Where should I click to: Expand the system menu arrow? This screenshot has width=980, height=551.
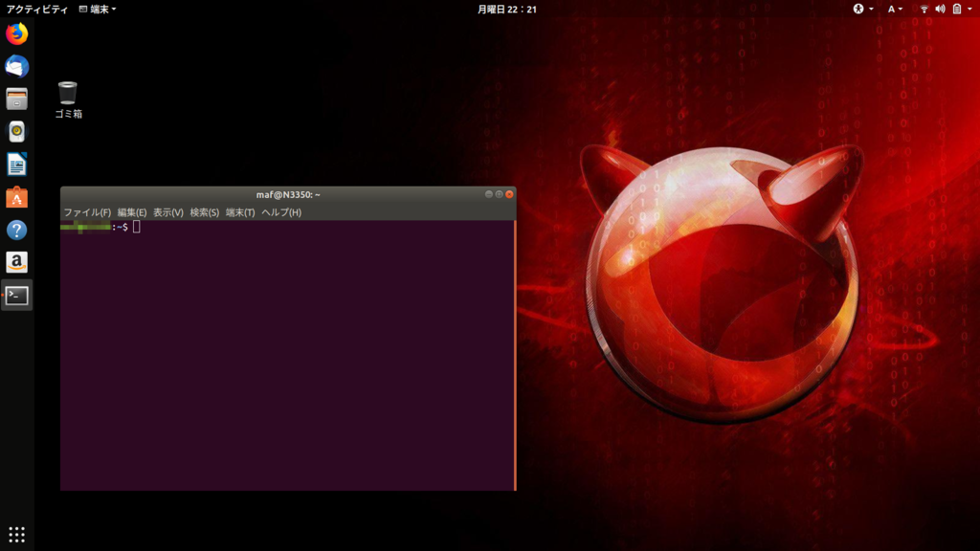[x=970, y=10]
